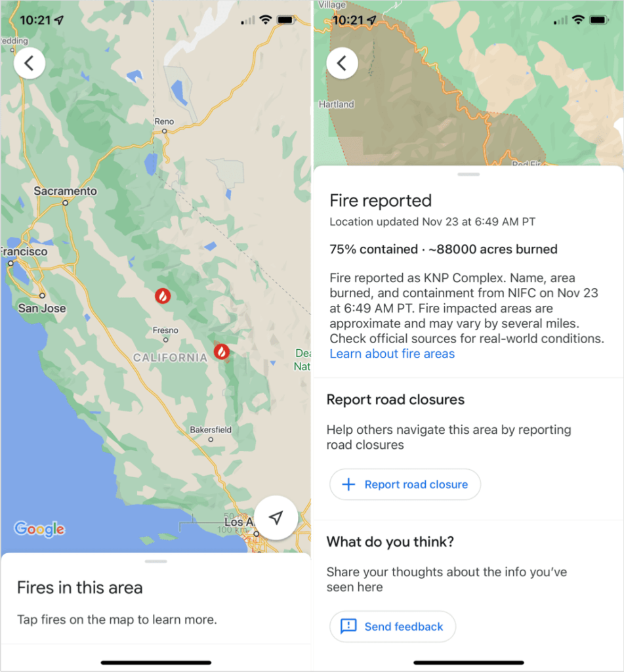Open the Learn about fire areas link
The width and height of the screenshot is (624, 672).
pos(392,354)
